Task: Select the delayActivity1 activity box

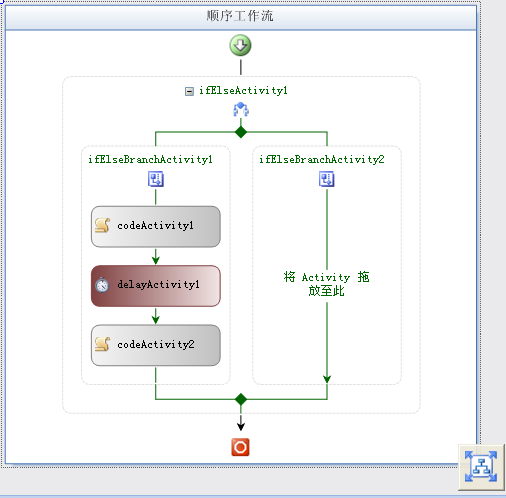Action: click(156, 286)
